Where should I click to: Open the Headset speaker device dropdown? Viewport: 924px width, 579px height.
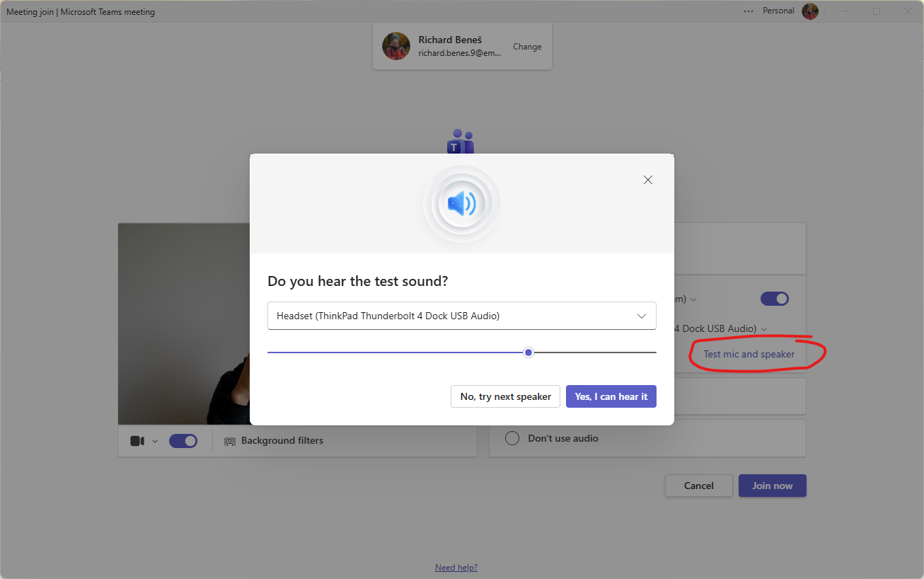point(462,316)
